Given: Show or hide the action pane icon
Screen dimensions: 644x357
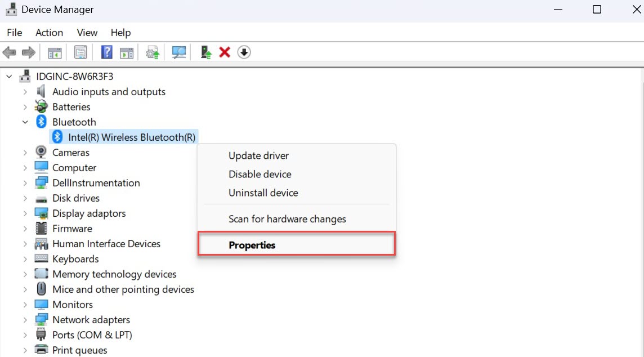Looking at the screenshot, I should tap(127, 52).
